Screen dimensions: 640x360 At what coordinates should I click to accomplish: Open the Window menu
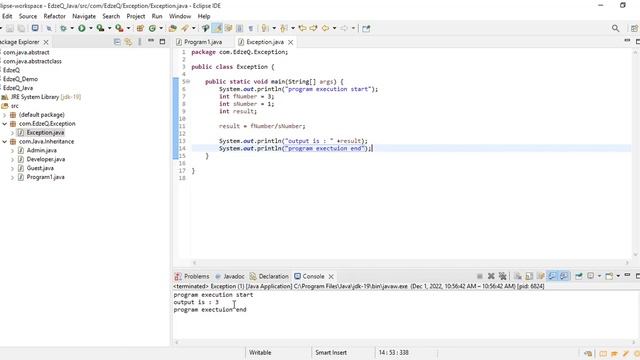[180, 16]
